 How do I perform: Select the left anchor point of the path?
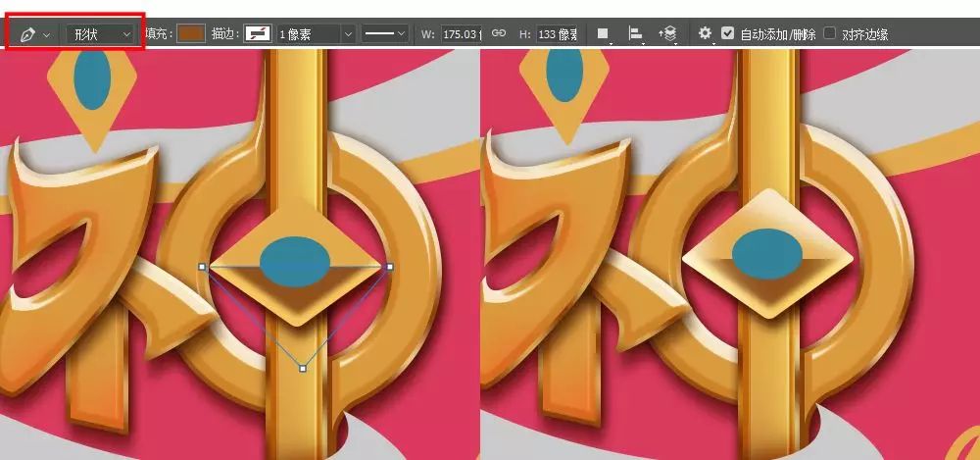tap(202, 266)
